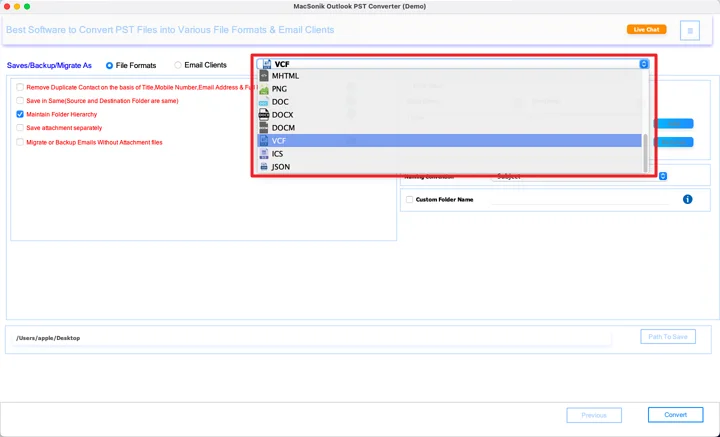This screenshot has width=720, height=437.
Task: Click the Custom Folder Name text field
Action: (582, 199)
